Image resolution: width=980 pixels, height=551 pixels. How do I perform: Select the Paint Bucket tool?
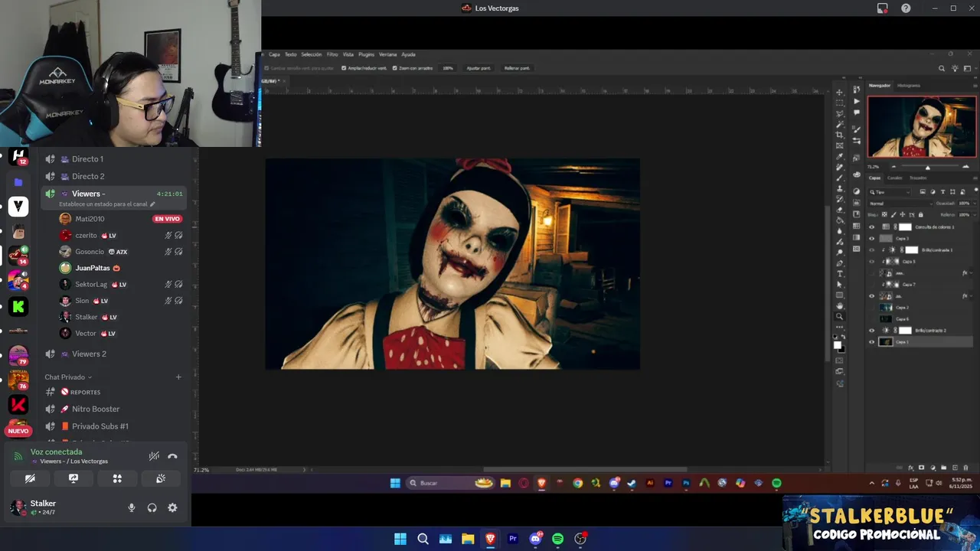click(x=840, y=220)
